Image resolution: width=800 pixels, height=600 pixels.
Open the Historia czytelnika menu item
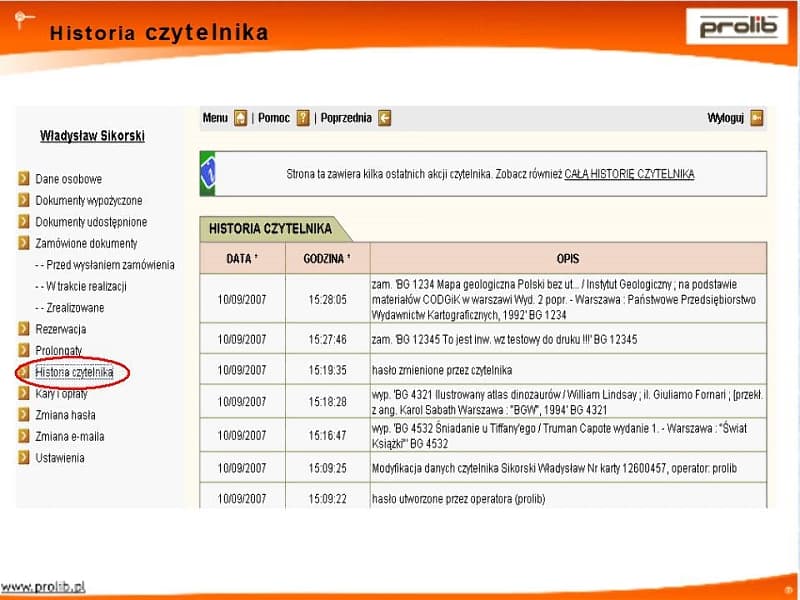point(74,372)
